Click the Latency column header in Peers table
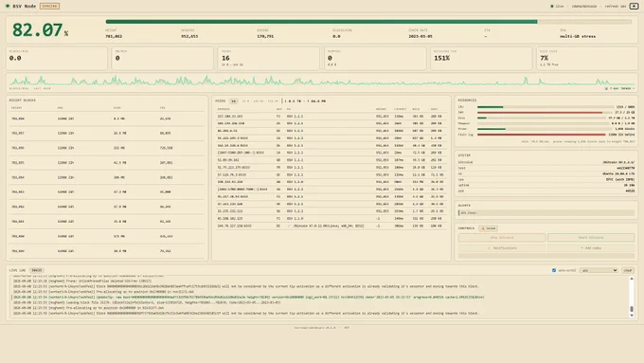This screenshot has width=644, height=363. pyautogui.click(x=400, y=109)
